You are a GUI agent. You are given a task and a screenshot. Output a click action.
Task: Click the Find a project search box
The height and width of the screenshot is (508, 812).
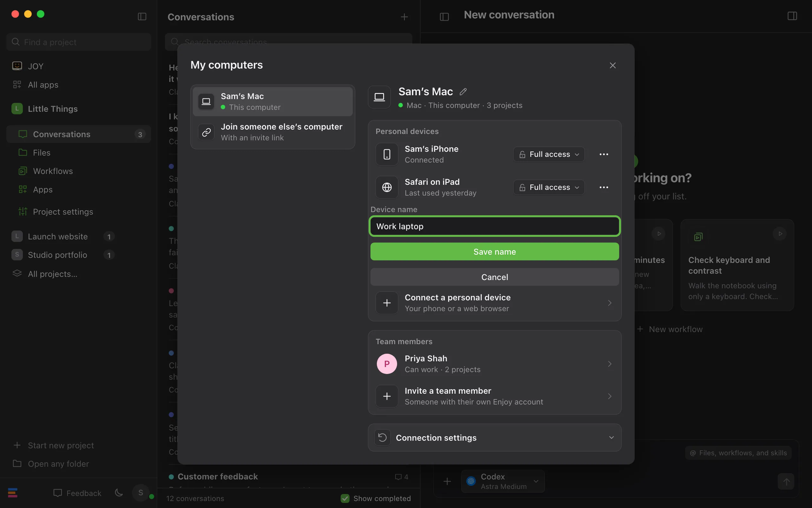click(x=79, y=42)
